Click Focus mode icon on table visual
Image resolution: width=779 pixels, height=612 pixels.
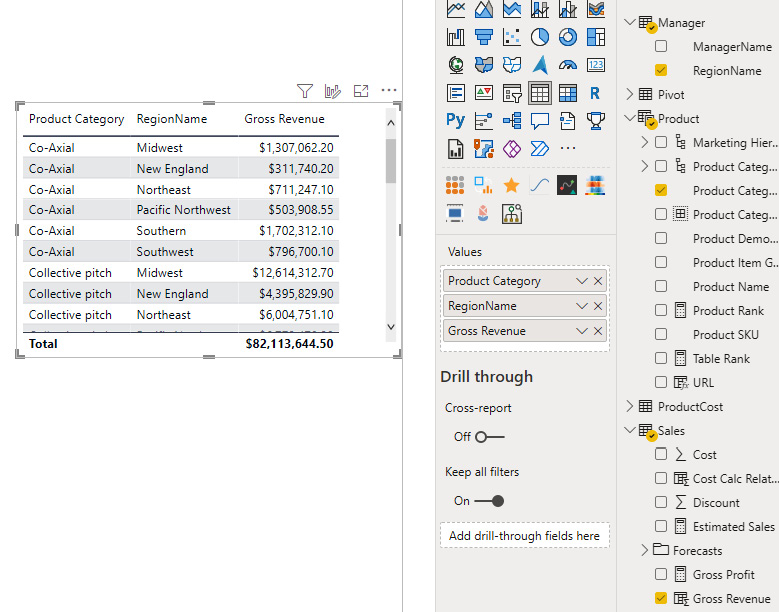click(361, 91)
